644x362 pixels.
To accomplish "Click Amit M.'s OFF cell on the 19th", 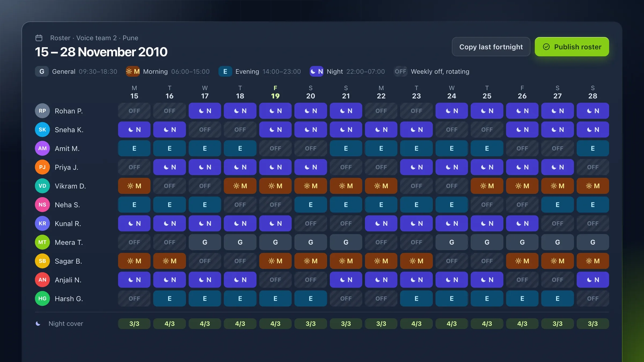I will tap(275, 148).
